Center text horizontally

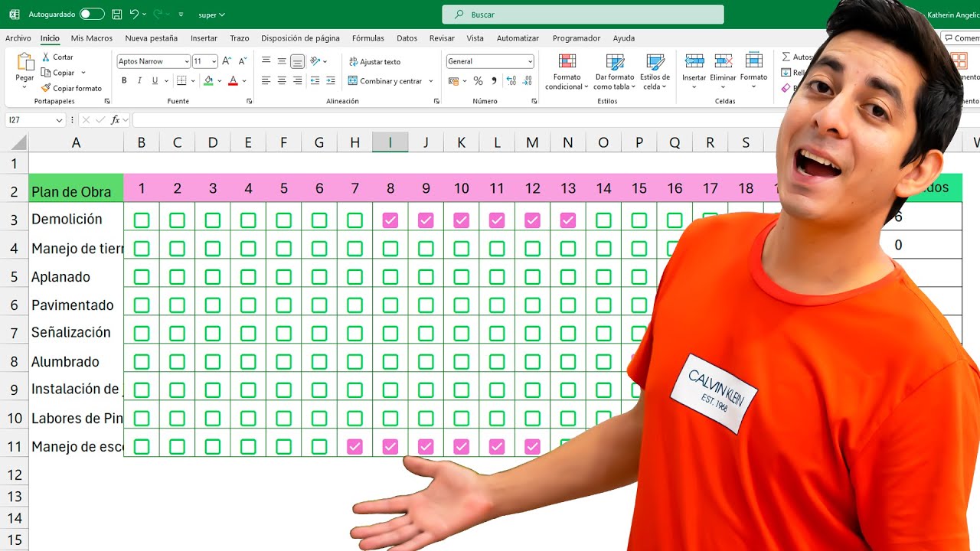coord(282,80)
